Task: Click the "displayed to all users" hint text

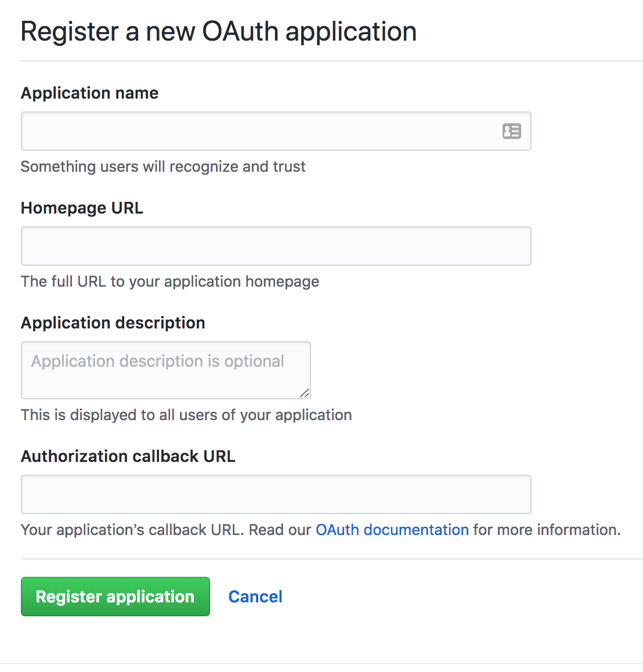Action: tap(186, 415)
